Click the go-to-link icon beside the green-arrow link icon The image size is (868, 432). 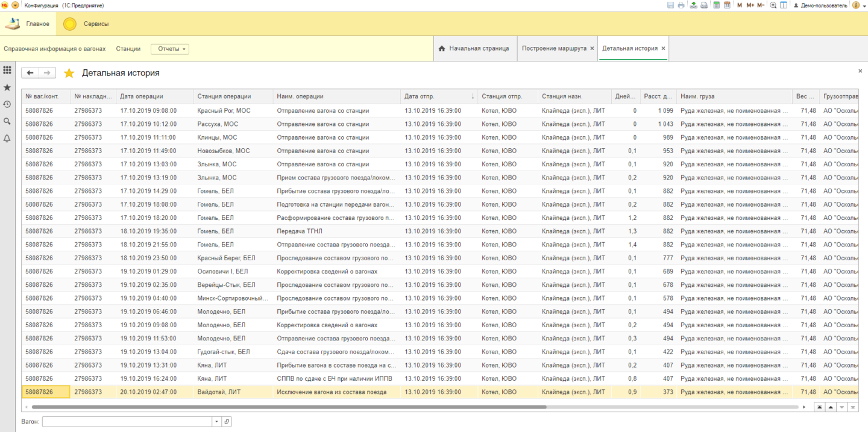coord(704,5)
